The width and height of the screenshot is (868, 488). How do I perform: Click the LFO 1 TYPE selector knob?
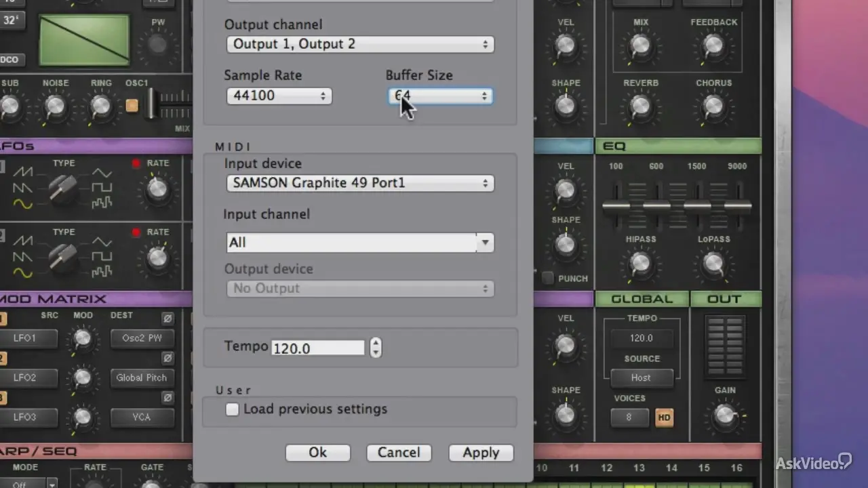[x=63, y=189]
